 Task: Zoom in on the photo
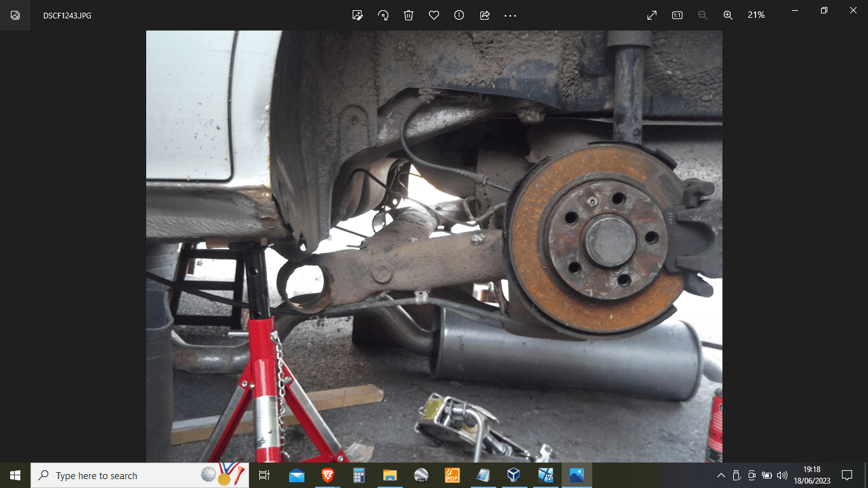click(728, 15)
